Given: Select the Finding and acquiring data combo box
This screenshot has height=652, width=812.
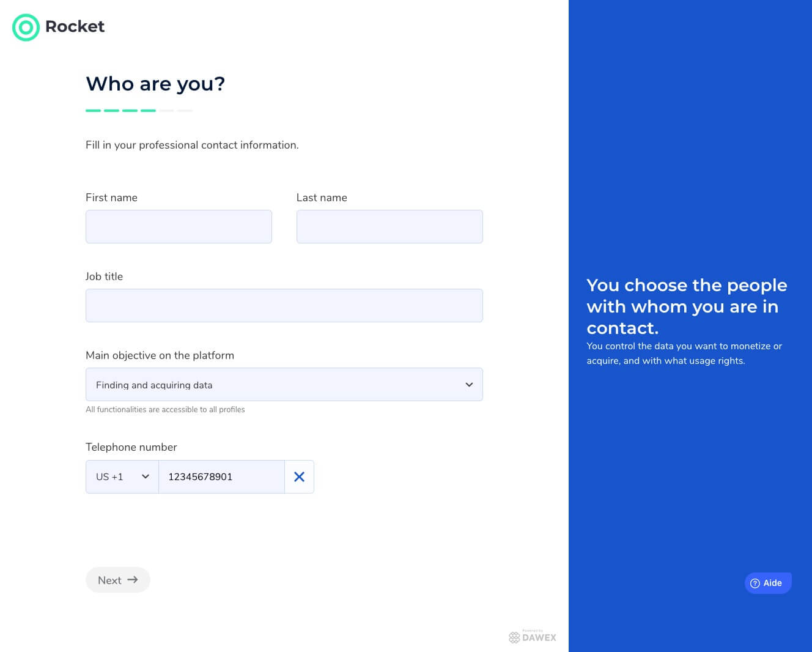Looking at the screenshot, I should 275,385.
